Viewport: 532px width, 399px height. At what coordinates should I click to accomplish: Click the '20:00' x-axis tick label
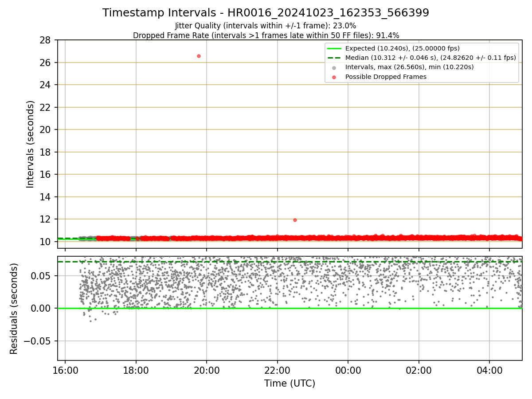tap(207, 370)
